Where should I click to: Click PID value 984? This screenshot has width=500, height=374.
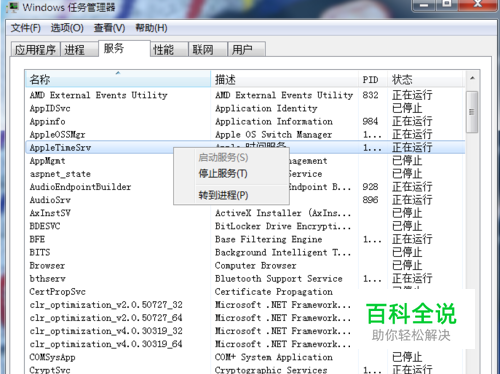coord(370,121)
